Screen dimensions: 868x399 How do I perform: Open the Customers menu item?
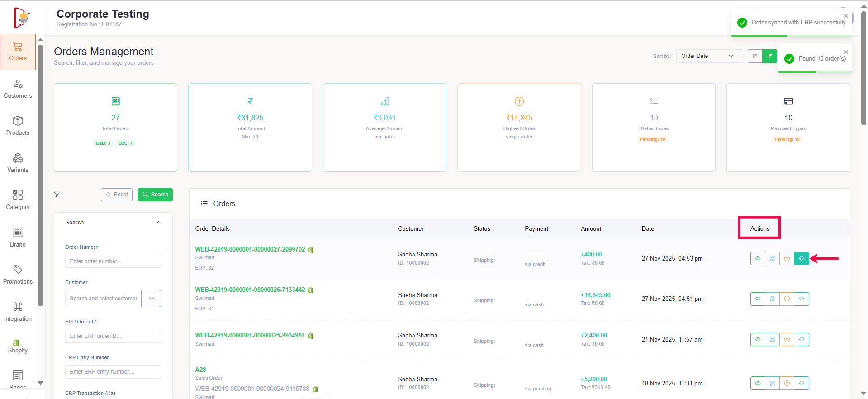[18, 89]
